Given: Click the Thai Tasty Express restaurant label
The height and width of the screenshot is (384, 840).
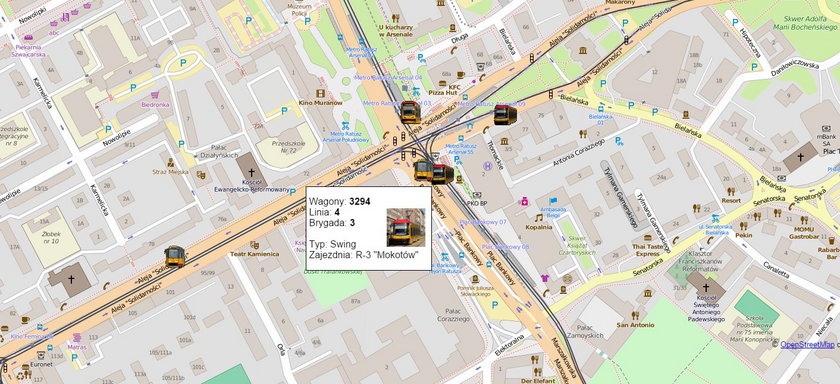Looking at the screenshot, I should coord(648,250).
